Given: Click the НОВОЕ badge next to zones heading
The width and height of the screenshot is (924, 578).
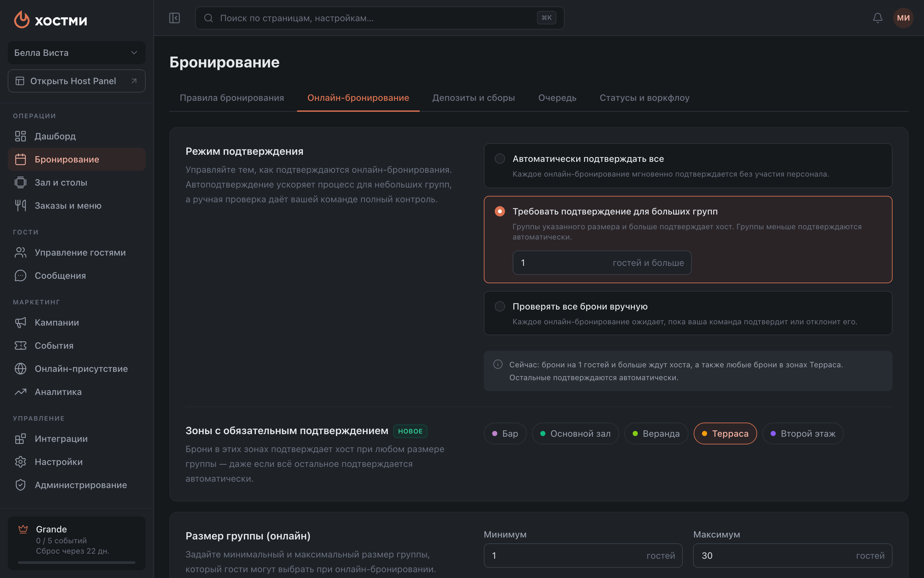Looking at the screenshot, I should (410, 431).
